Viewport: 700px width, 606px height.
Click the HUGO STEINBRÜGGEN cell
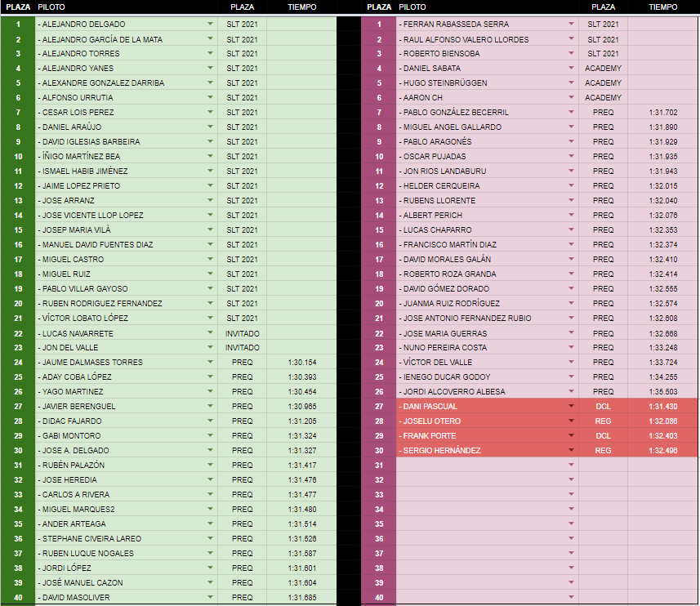487,83
